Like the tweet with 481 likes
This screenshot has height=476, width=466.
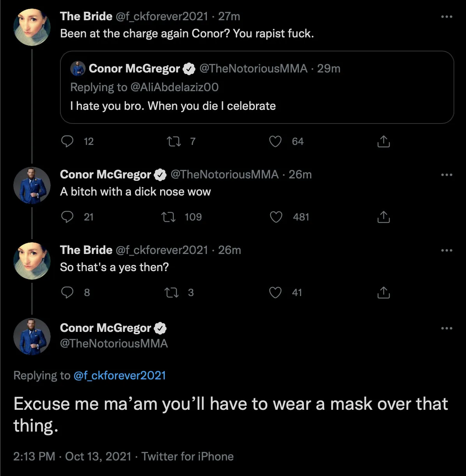pyautogui.click(x=276, y=217)
